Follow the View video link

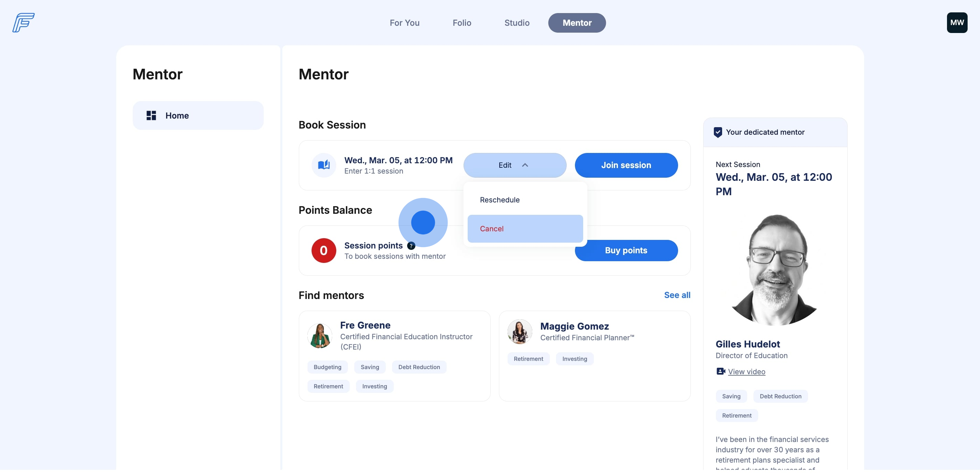pos(746,372)
